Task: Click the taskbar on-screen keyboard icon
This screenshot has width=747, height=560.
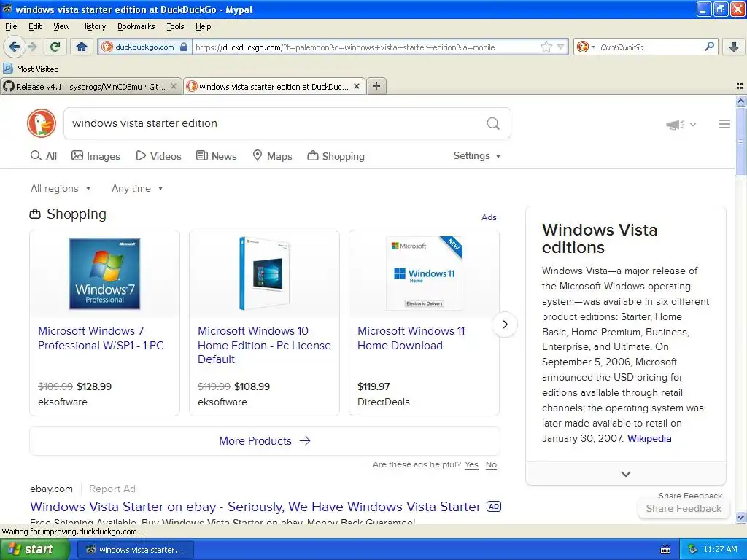Action: [665, 550]
